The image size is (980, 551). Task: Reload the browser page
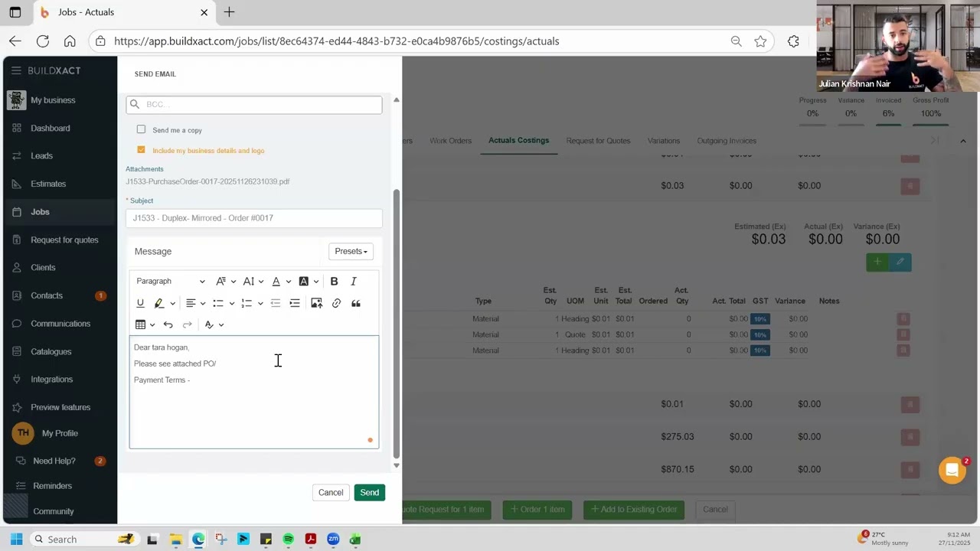(x=43, y=41)
